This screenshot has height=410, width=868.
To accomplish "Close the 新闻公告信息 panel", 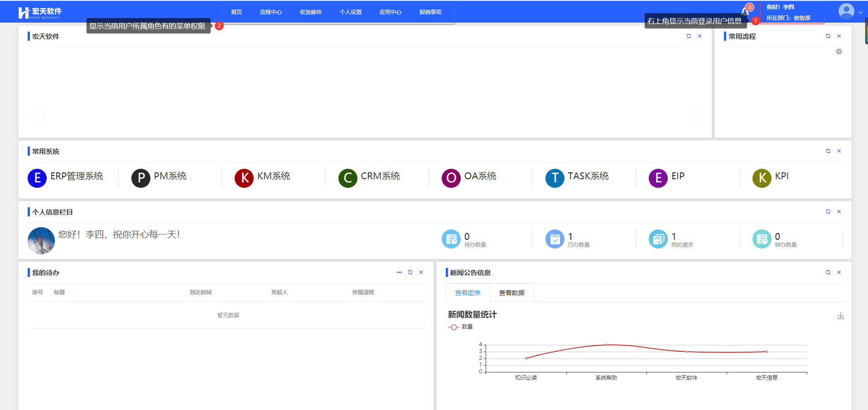I will click(839, 272).
